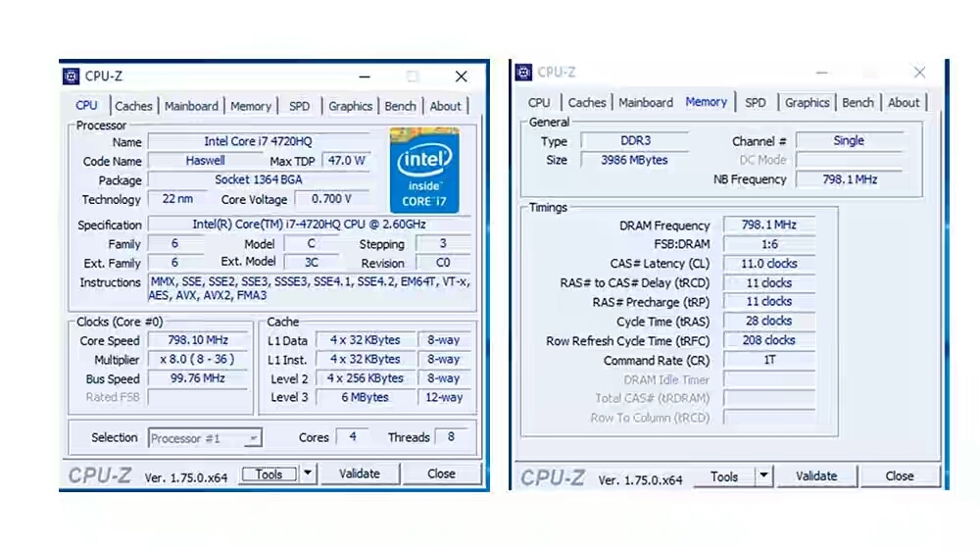Click Channel # value Single
This screenshot has width=980, height=551.
point(849,141)
